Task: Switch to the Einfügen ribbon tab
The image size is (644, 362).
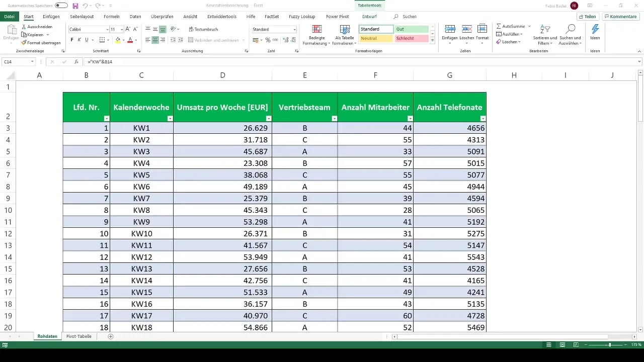Action: (x=51, y=17)
